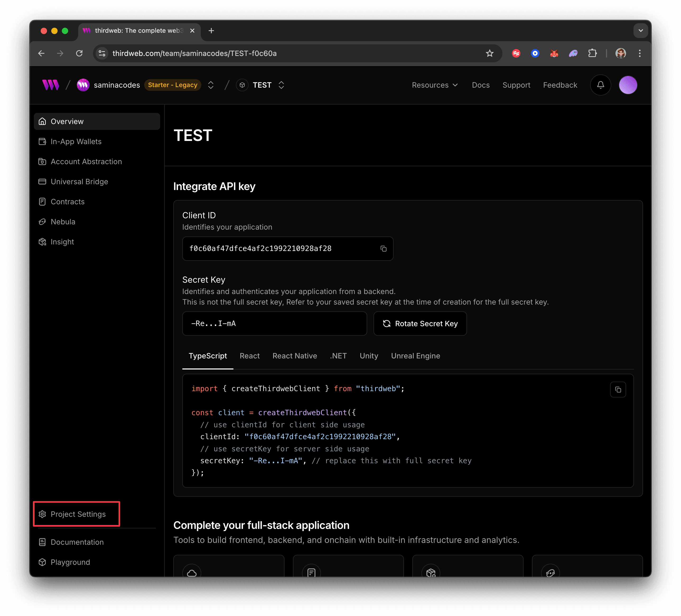Switch to the React Native tab

point(295,356)
